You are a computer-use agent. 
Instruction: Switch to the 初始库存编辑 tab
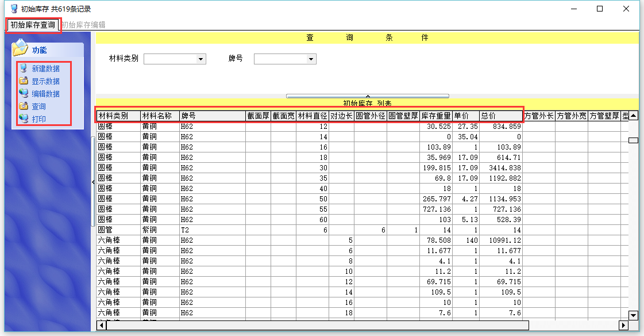[x=83, y=25]
